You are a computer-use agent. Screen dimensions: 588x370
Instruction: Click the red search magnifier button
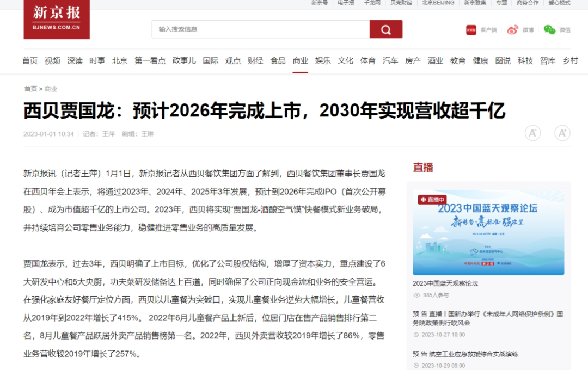click(x=385, y=29)
